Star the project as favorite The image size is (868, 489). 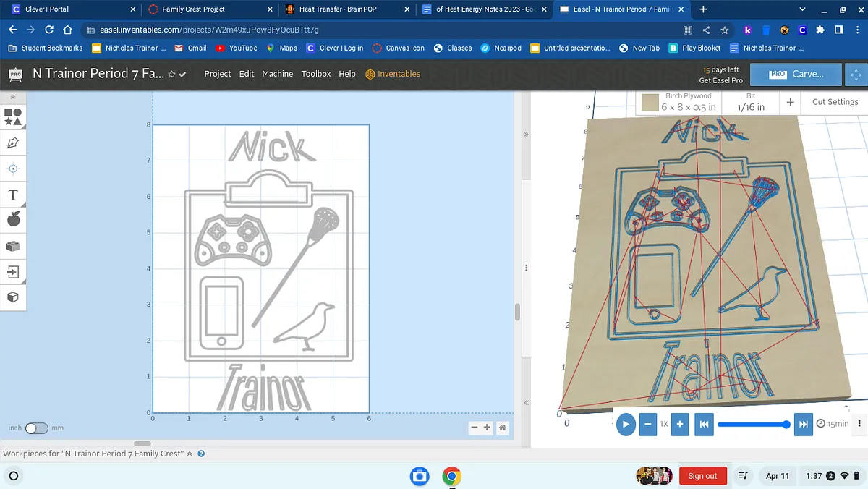pyautogui.click(x=171, y=75)
